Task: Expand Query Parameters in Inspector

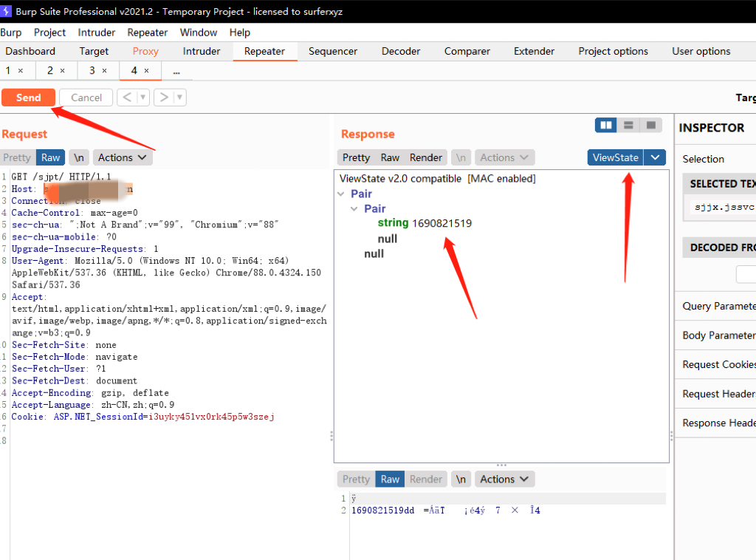Action: tap(715, 306)
